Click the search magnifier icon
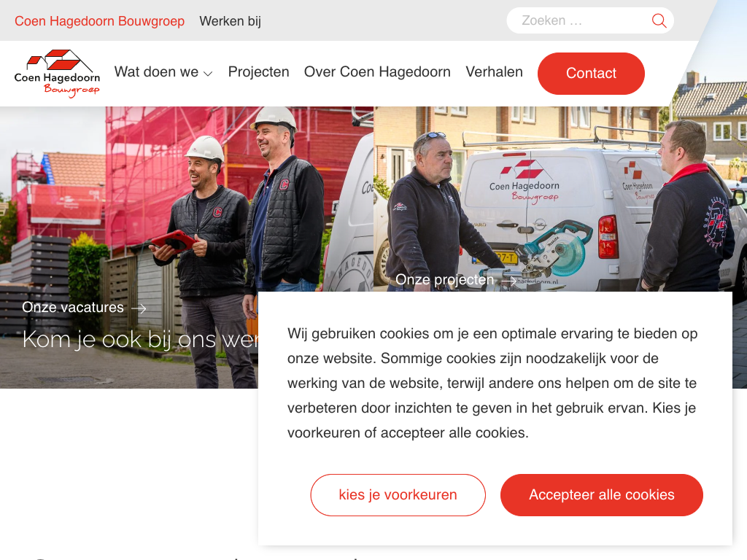 (659, 21)
